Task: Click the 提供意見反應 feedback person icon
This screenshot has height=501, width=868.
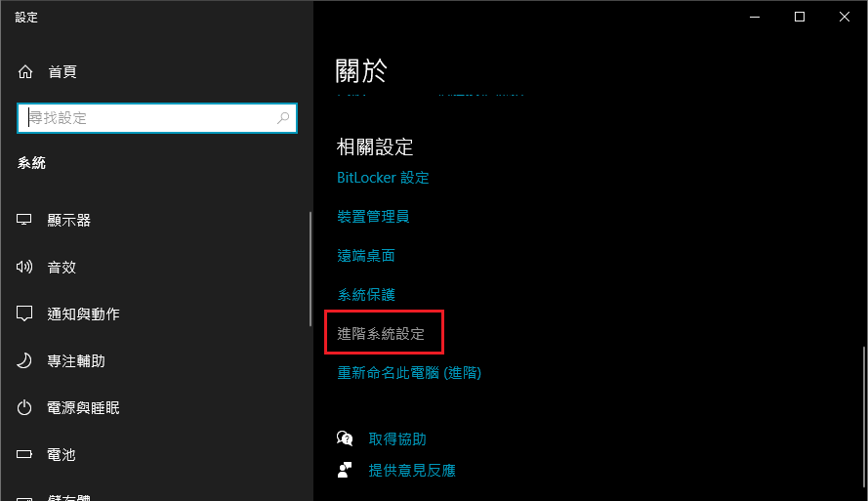Action: [345, 470]
